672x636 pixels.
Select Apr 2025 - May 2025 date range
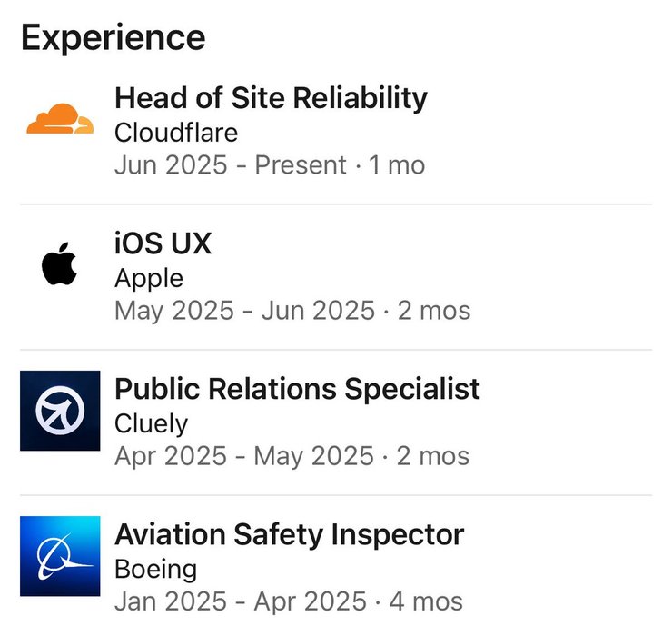point(244,456)
